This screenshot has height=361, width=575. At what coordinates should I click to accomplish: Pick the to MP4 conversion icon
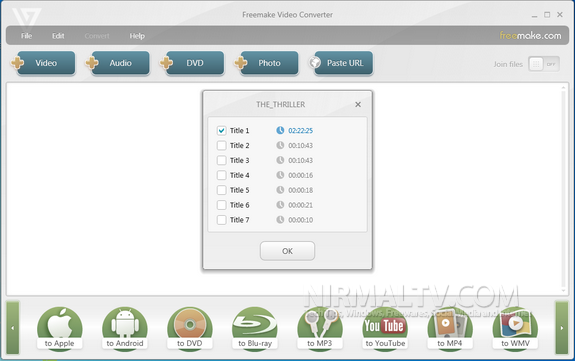(450, 328)
